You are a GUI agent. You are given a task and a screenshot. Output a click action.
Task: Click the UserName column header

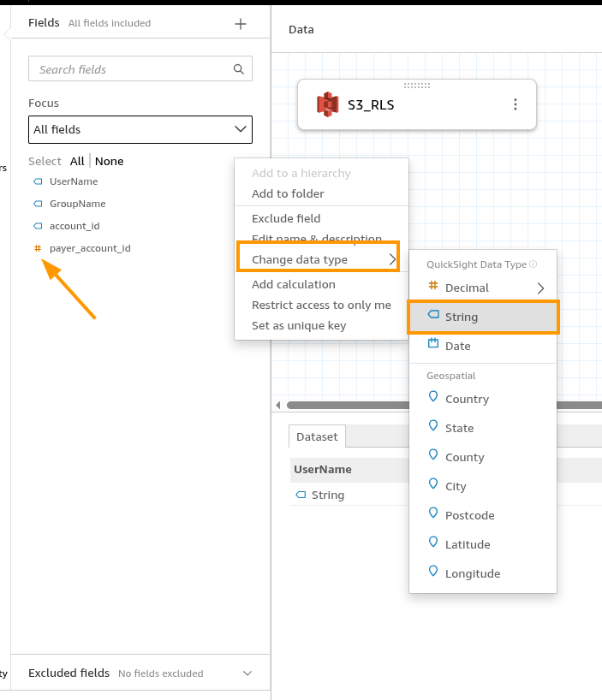click(323, 469)
